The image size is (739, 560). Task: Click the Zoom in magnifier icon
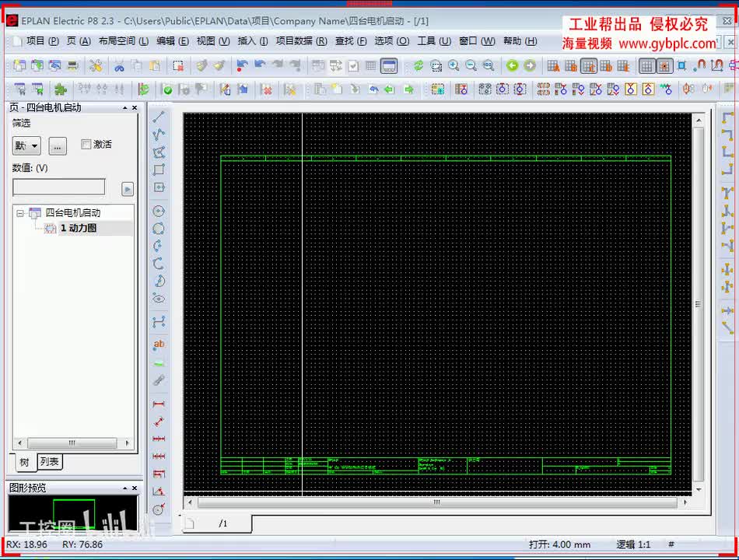coord(454,66)
